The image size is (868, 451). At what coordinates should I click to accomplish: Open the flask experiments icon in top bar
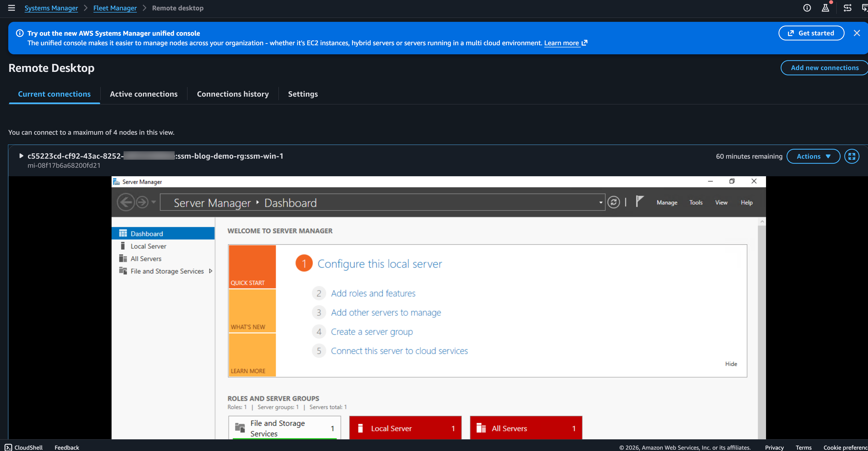[826, 8]
